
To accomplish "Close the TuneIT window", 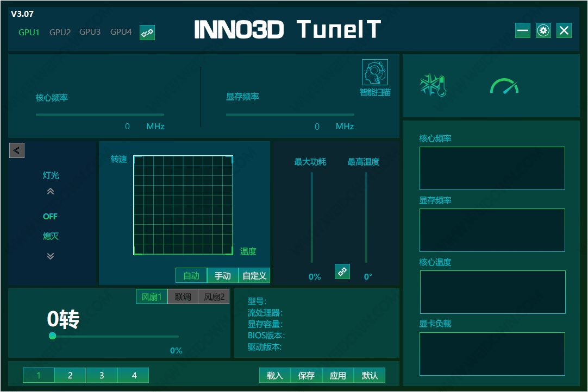I will (564, 30).
